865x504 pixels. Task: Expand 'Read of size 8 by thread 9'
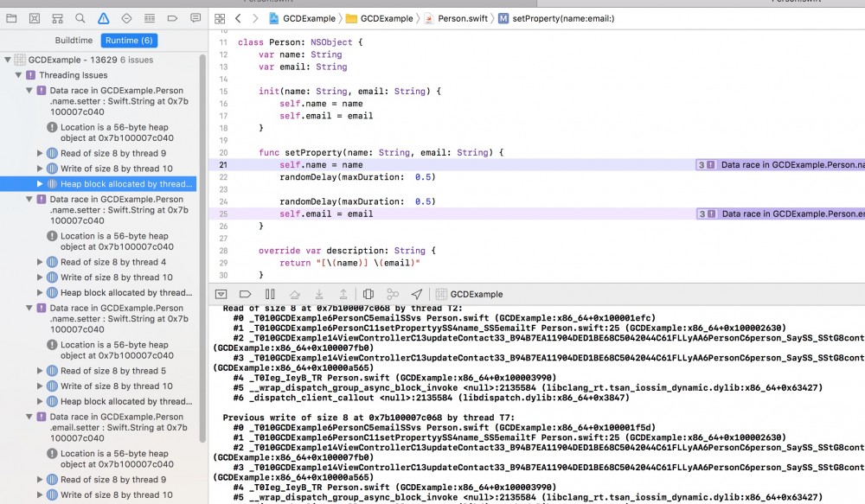click(x=40, y=153)
